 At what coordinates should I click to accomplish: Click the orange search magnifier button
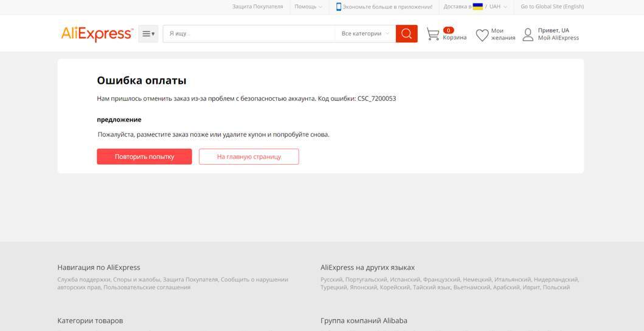point(406,34)
